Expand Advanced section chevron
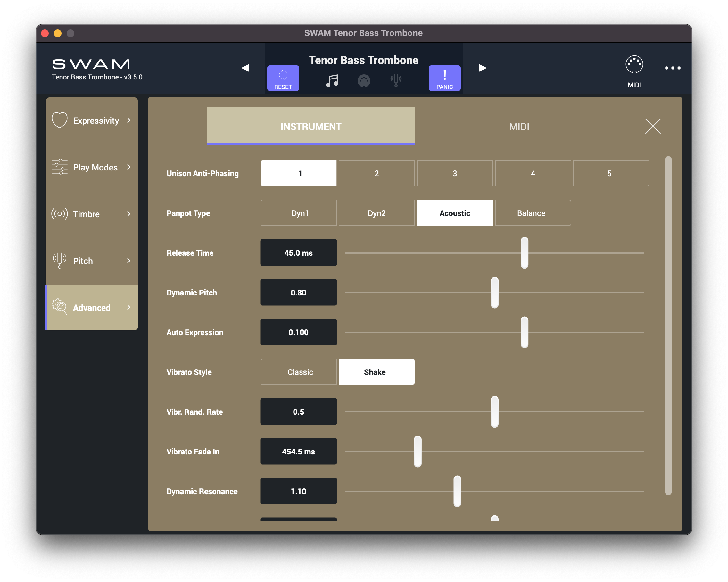 click(x=128, y=307)
